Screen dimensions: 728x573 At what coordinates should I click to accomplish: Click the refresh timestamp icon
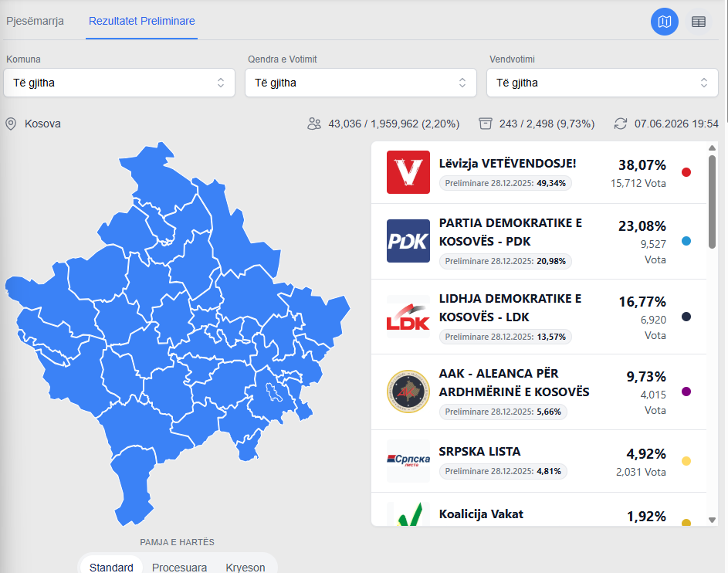click(x=620, y=124)
